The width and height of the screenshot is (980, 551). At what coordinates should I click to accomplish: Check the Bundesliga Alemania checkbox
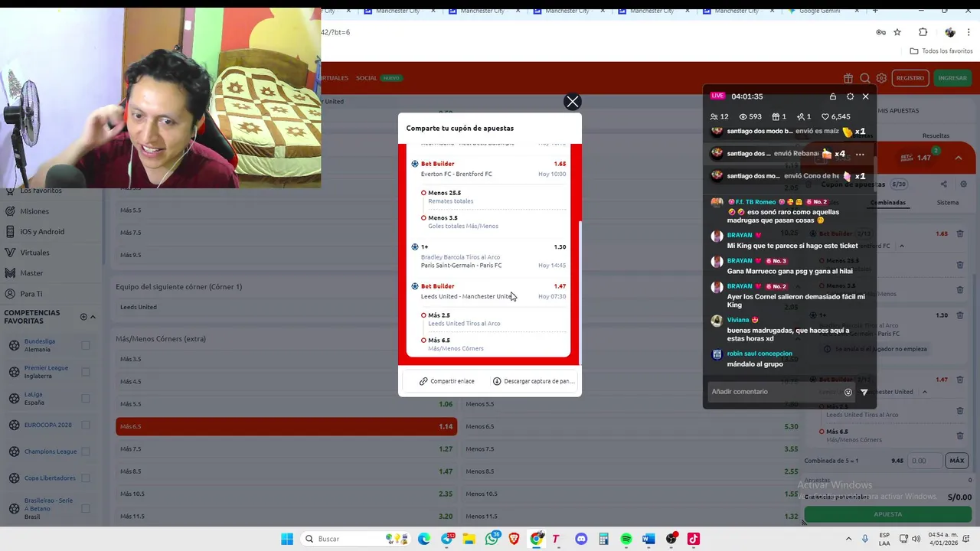[86, 345]
